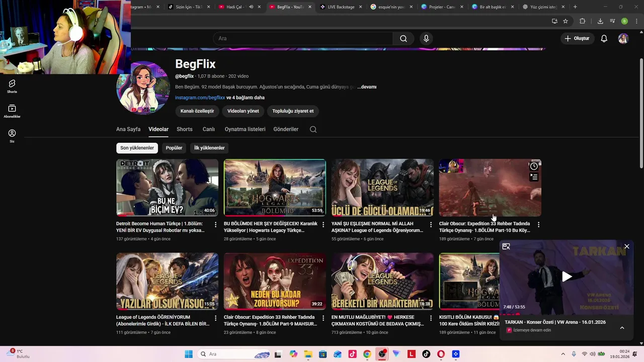Image resolution: width=644 pixels, height=362 pixels.
Task: Open options for EN MUTLU MAĞLUBİYET video
Action: coord(431,318)
